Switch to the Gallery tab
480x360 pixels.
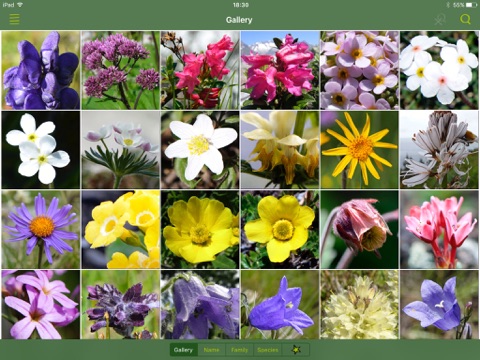[184, 350]
